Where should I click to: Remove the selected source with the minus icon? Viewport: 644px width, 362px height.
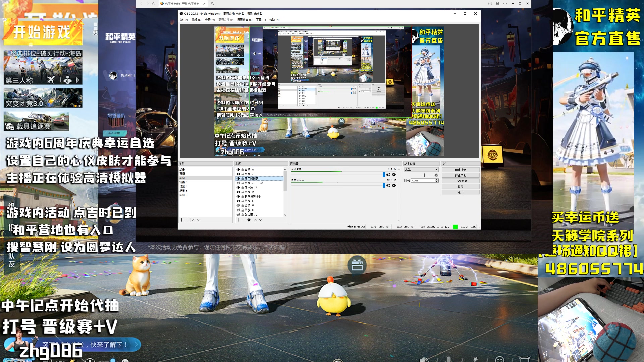(x=244, y=220)
